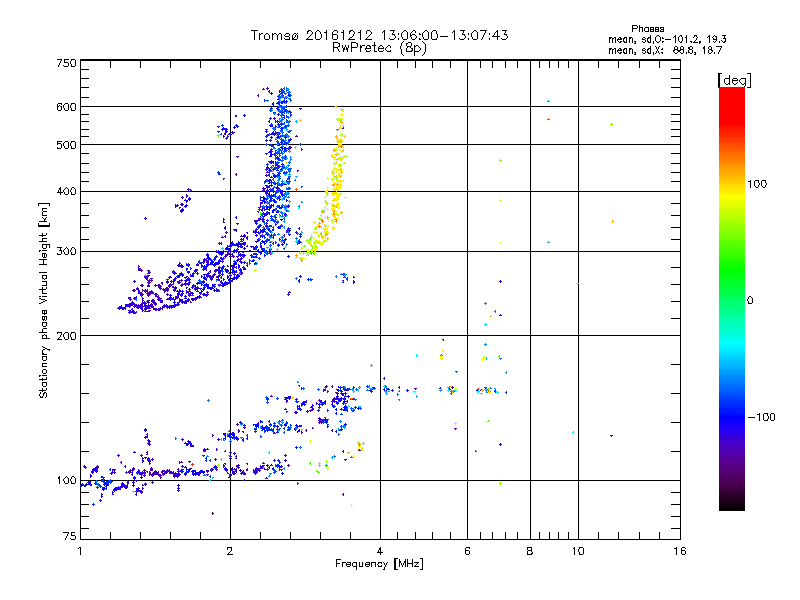Click the '500' height axis label
Viewport: 800px width, 600px height.
pyautogui.click(x=66, y=145)
